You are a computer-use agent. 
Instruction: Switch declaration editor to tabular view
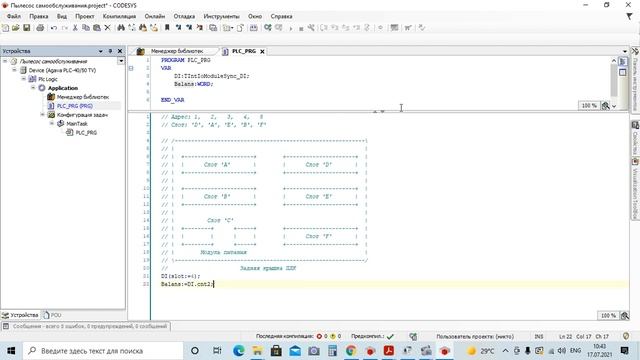622,72
